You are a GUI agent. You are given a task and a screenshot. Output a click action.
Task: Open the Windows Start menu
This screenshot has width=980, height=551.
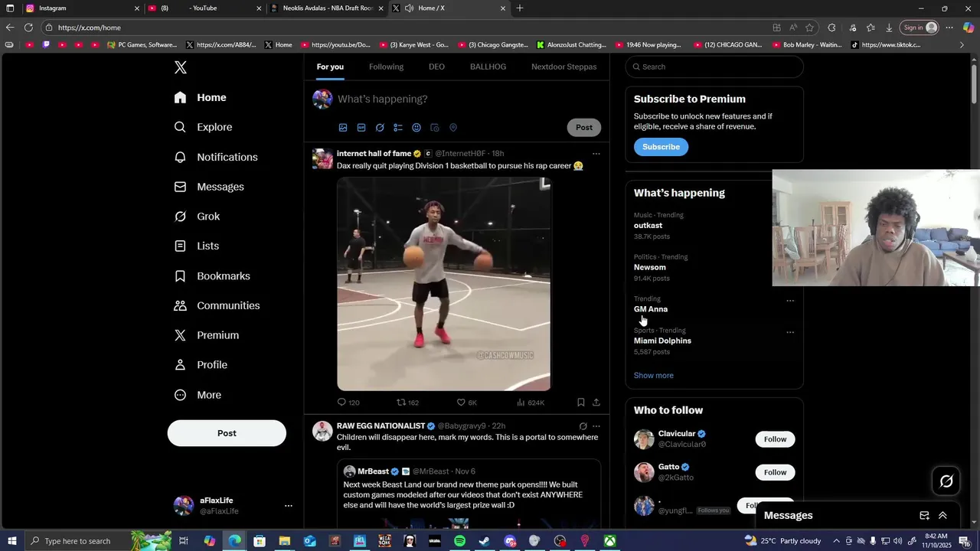pos(11,541)
